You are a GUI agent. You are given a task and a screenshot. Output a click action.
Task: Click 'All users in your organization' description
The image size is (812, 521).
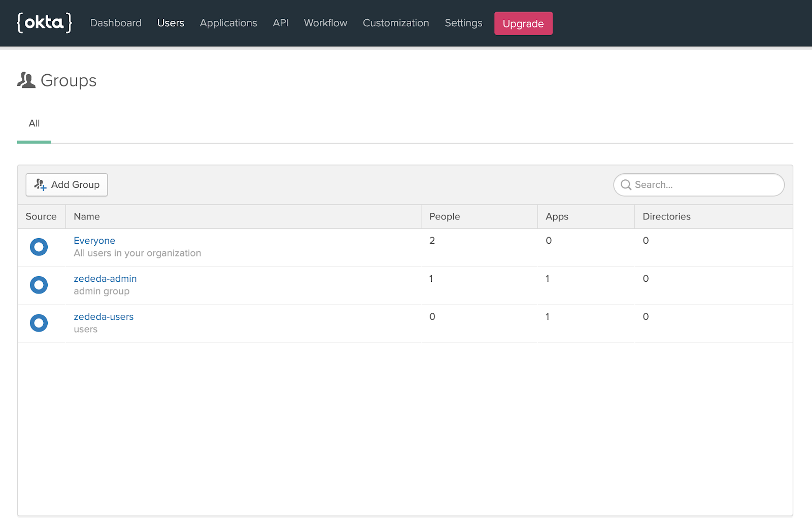137,253
